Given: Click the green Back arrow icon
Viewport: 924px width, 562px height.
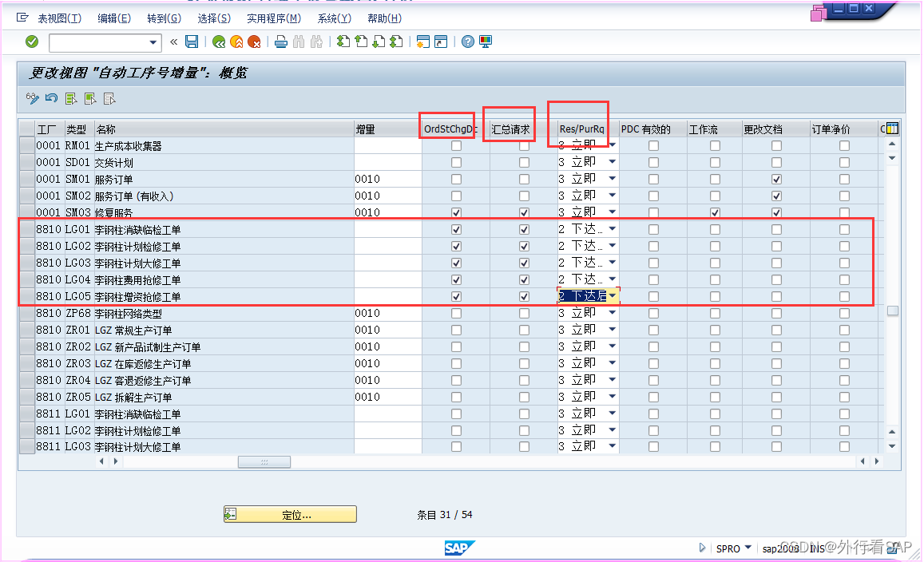Looking at the screenshot, I should tap(219, 42).
